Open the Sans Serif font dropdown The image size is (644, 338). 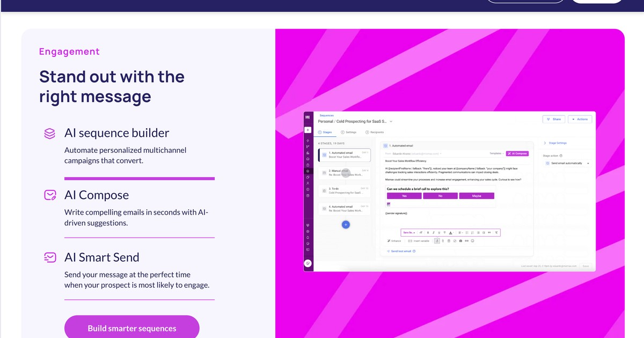(x=409, y=233)
